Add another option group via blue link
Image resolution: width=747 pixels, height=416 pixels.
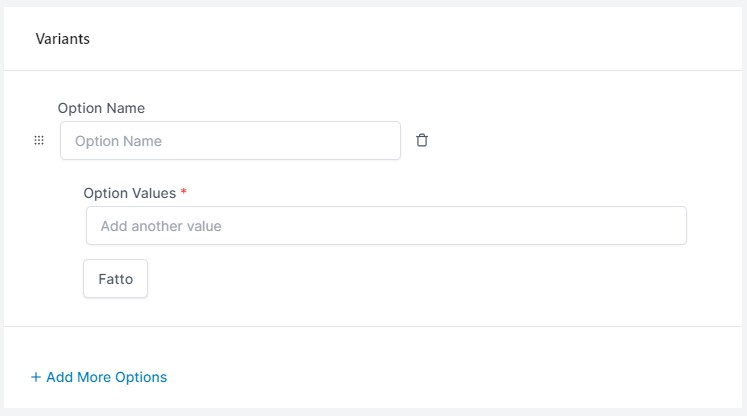(x=99, y=377)
